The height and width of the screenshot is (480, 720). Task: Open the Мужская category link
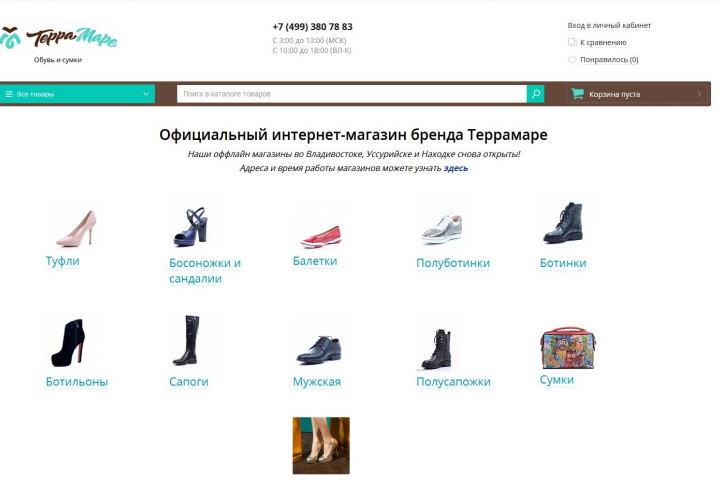point(317,382)
